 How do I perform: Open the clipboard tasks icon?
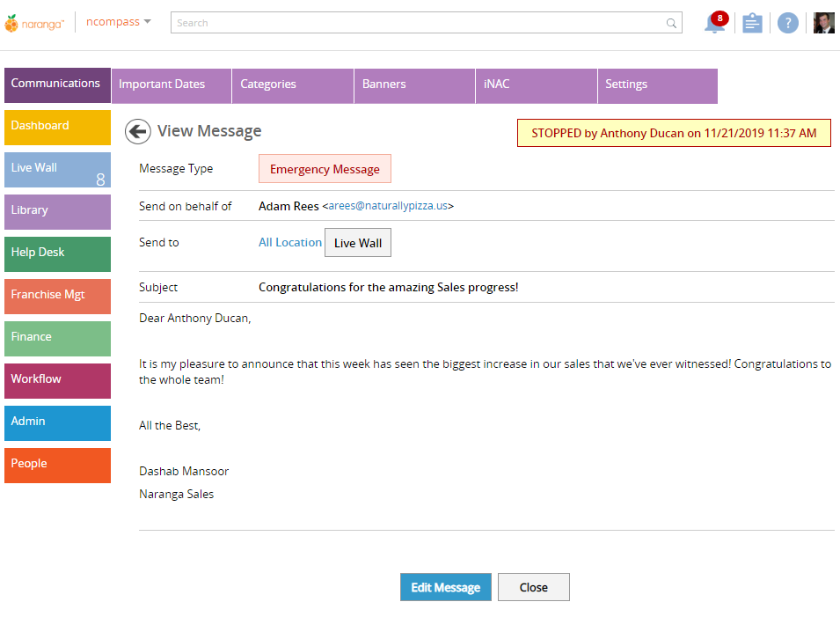point(752,23)
